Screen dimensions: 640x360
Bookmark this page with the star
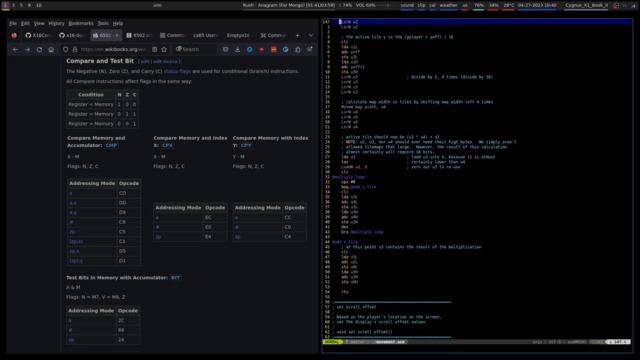coord(164,49)
